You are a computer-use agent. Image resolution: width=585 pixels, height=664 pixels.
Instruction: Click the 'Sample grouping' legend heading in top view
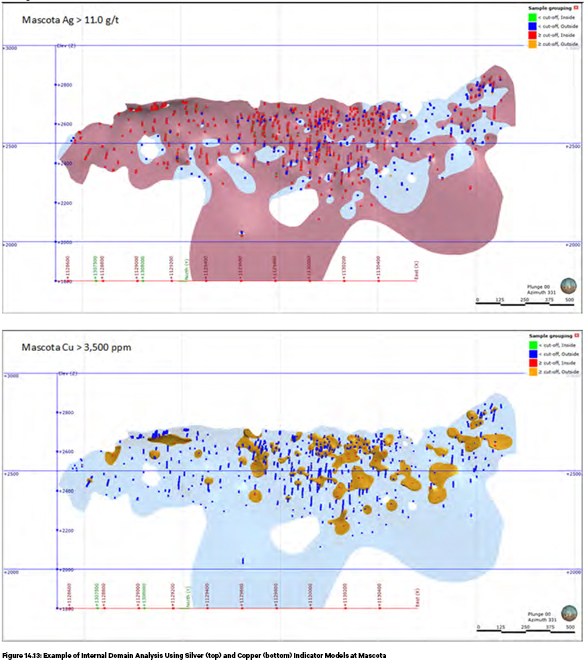coord(550,8)
